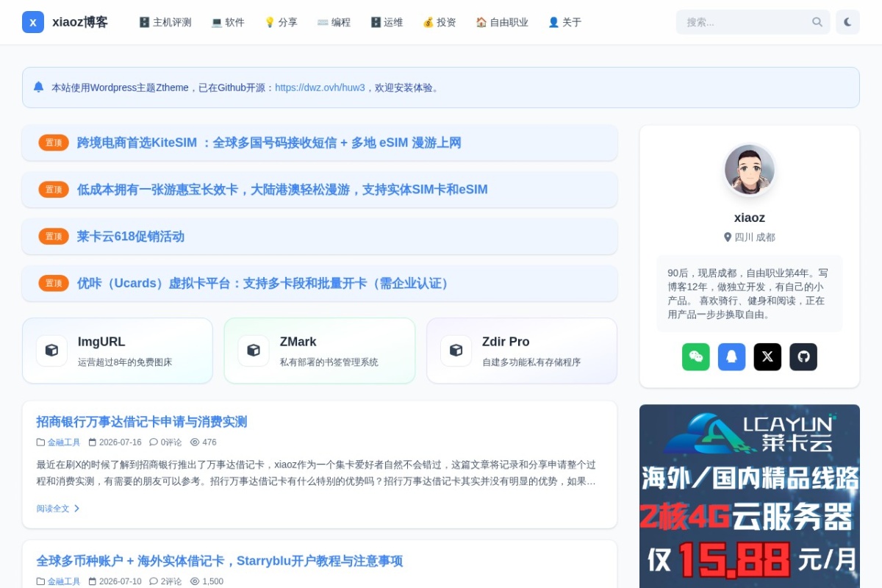Click the green WeChat icon button
Screen dimensions: 882x588
point(696,357)
